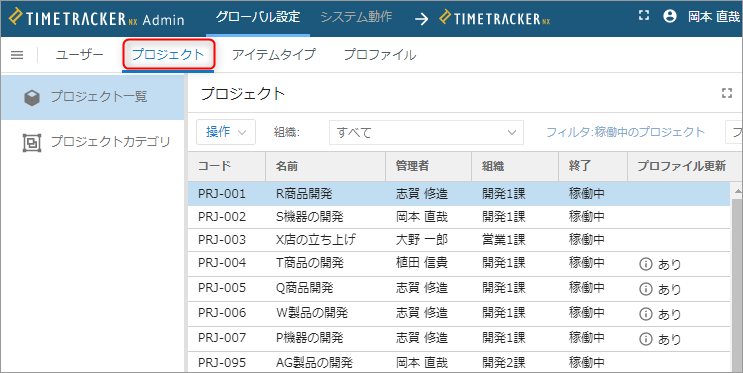The height and width of the screenshot is (373, 743).
Task: Open the プロファイル tab
Action: (380, 55)
